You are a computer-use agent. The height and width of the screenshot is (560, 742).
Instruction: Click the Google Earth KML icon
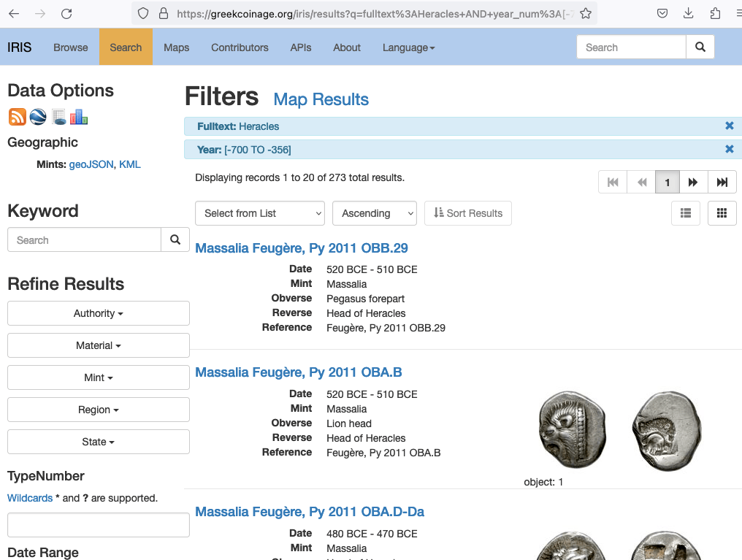(x=38, y=117)
